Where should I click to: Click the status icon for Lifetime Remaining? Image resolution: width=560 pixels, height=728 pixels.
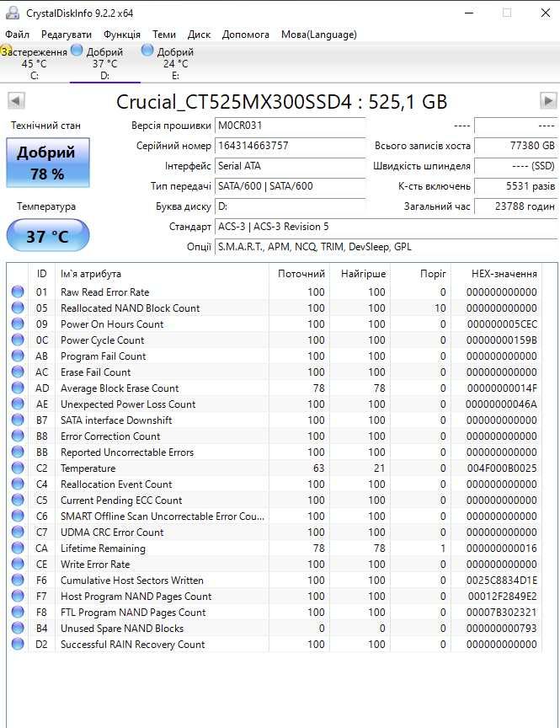click(x=18, y=548)
